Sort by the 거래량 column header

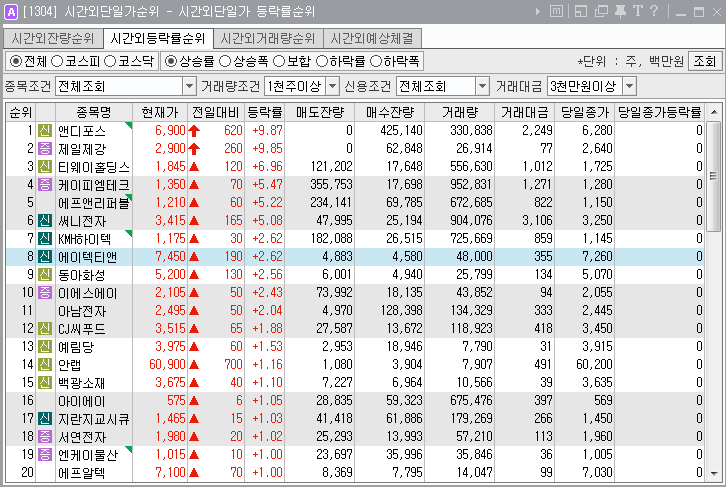(x=459, y=112)
